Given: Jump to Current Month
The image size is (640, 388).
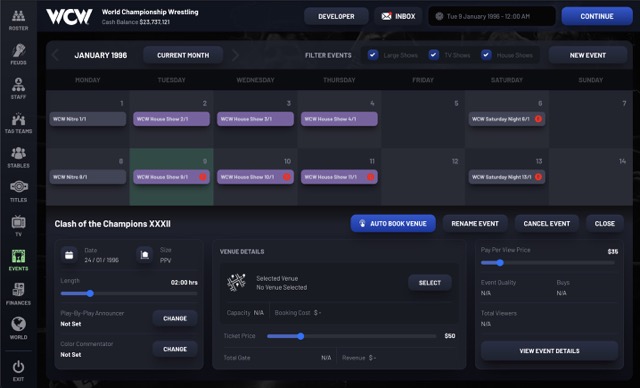Looking at the screenshot, I should pyautogui.click(x=183, y=55).
